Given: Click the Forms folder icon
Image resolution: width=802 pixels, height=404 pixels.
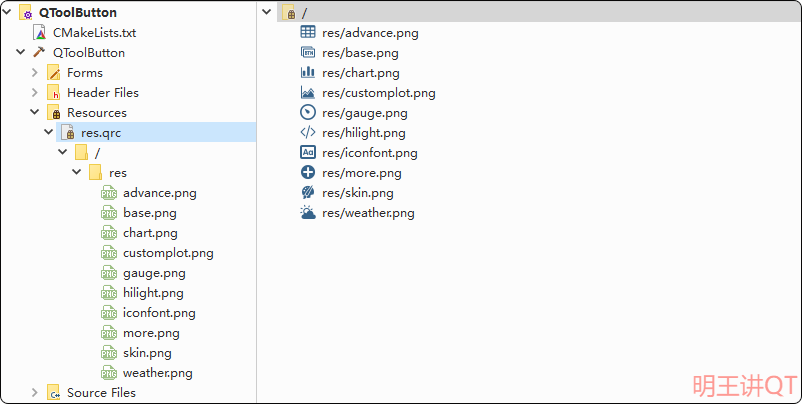Looking at the screenshot, I should (x=53, y=73).
